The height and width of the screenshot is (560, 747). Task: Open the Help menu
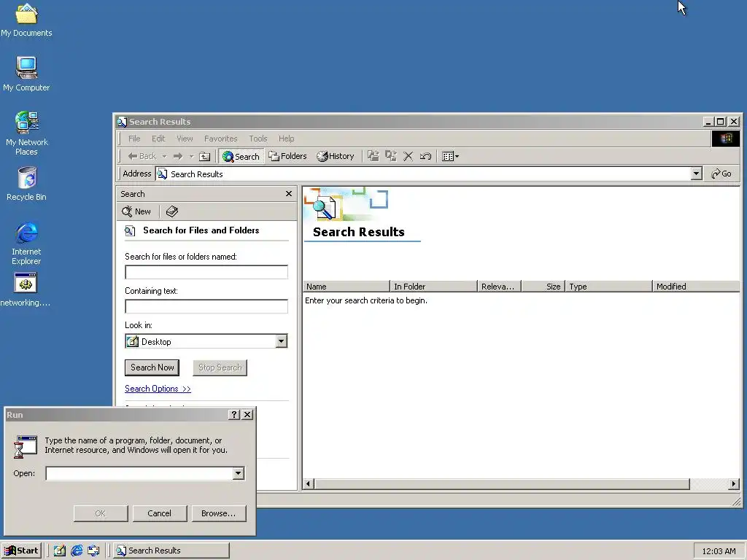tap(286, 139)
